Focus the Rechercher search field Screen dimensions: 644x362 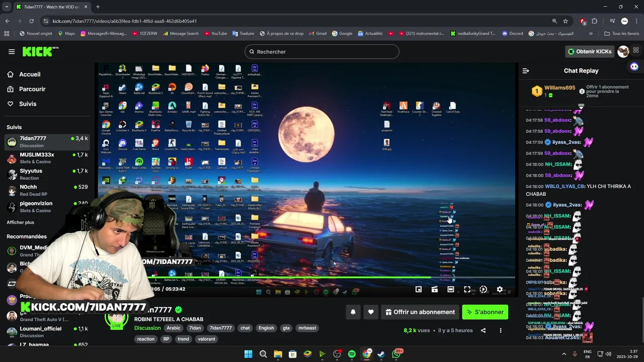[322, 52]
